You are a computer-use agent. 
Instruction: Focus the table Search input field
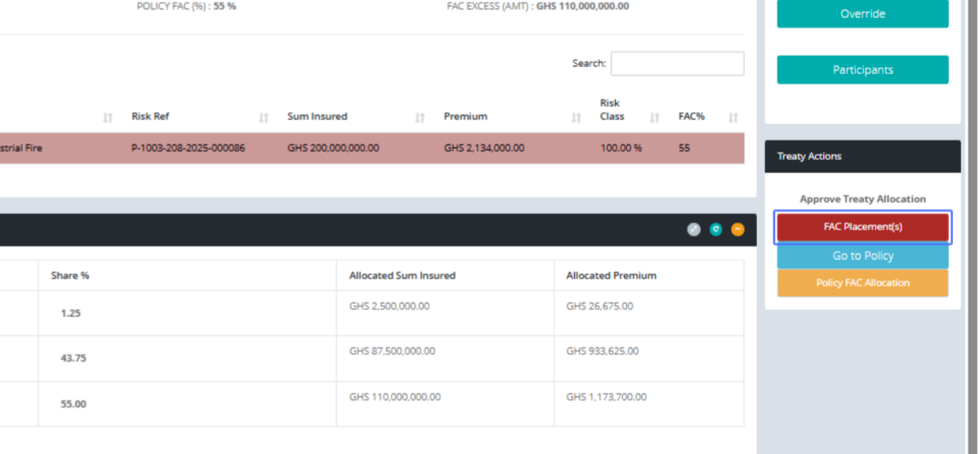tap(677, 64)
